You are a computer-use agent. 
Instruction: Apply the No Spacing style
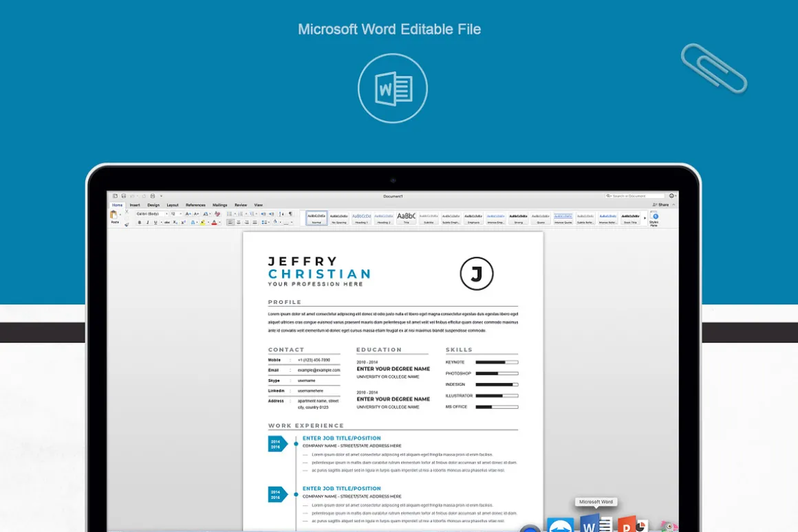(339, 218)
